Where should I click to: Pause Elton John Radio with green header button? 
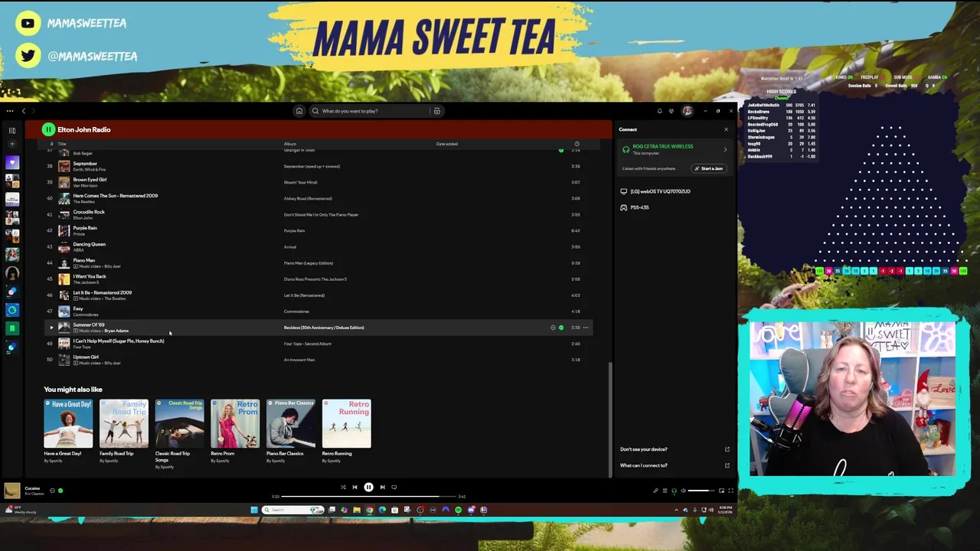pos(48,129)
